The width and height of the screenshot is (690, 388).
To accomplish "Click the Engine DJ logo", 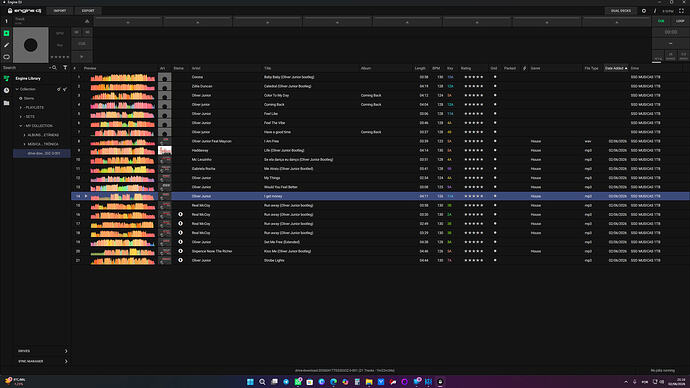I will pyautogui.click(x=25, y=11).
